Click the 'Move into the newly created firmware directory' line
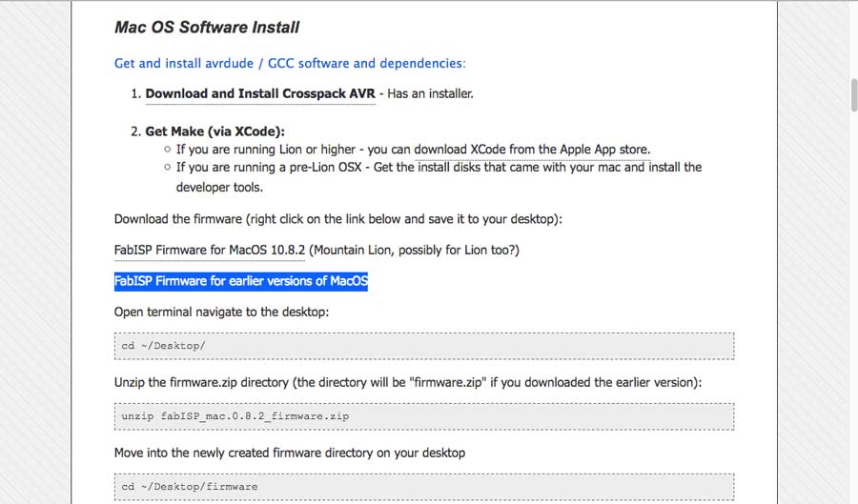Image resolution: width=858 pixels, height=504 pixels. click(x=289, y=453)
